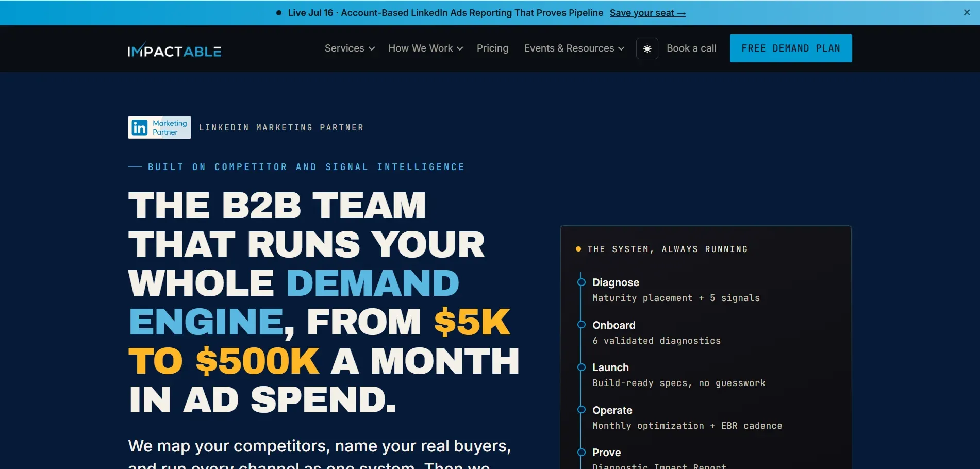The width and height of the screenshot is (980, 469).
Task: Click the Prove step title
Action: coord(607,453)
